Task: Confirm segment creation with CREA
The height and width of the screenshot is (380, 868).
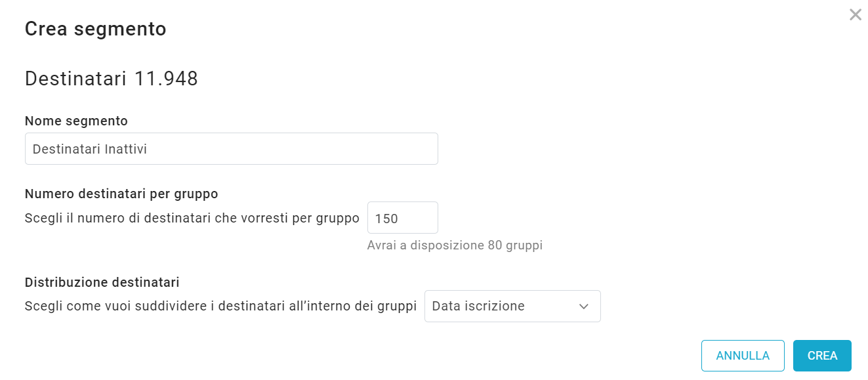Action: coord(822,355)
